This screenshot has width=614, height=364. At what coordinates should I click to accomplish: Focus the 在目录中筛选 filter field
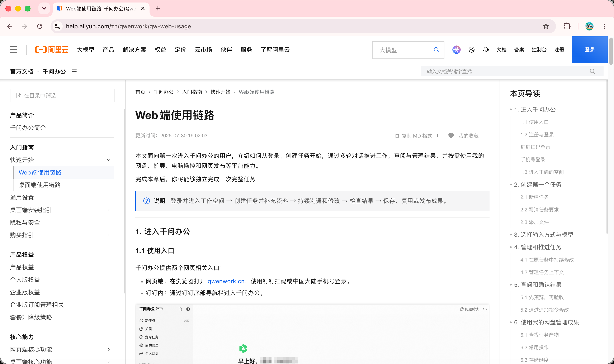coord(62,95)
